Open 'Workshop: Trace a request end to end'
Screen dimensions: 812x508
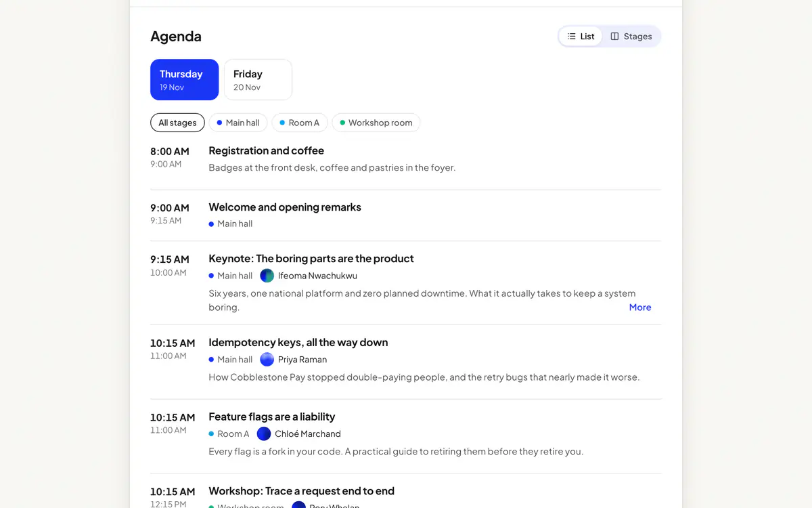pos(301,491)
